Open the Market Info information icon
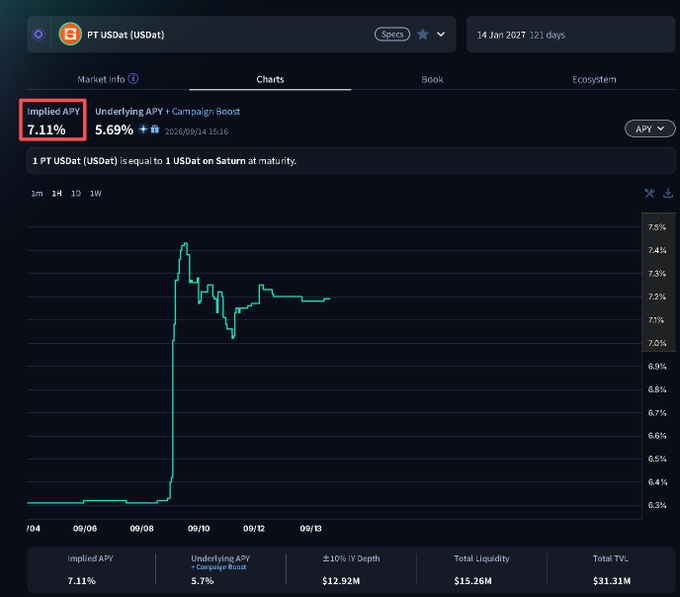The width and height of the screenshot is (680, 597). (134, 78)
